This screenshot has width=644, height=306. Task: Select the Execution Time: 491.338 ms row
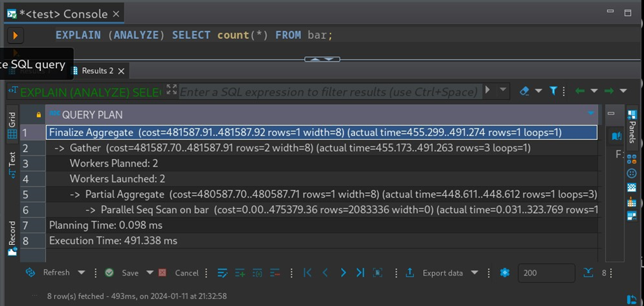click(322, 240)
